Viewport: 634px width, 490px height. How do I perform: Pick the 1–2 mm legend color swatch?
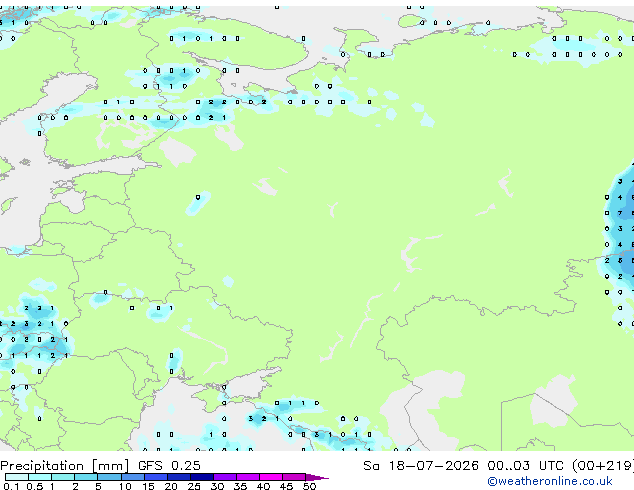[x=63, y=477]
